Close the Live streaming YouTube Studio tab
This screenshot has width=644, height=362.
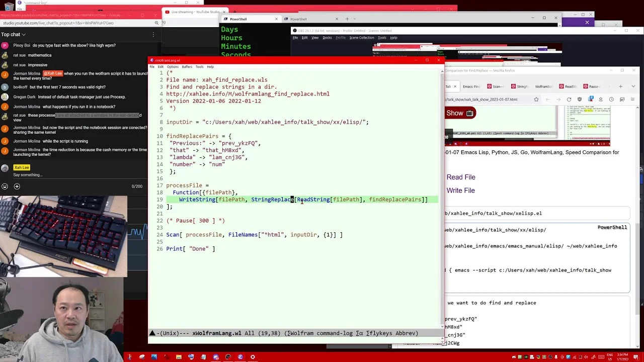tap(224, 12)
